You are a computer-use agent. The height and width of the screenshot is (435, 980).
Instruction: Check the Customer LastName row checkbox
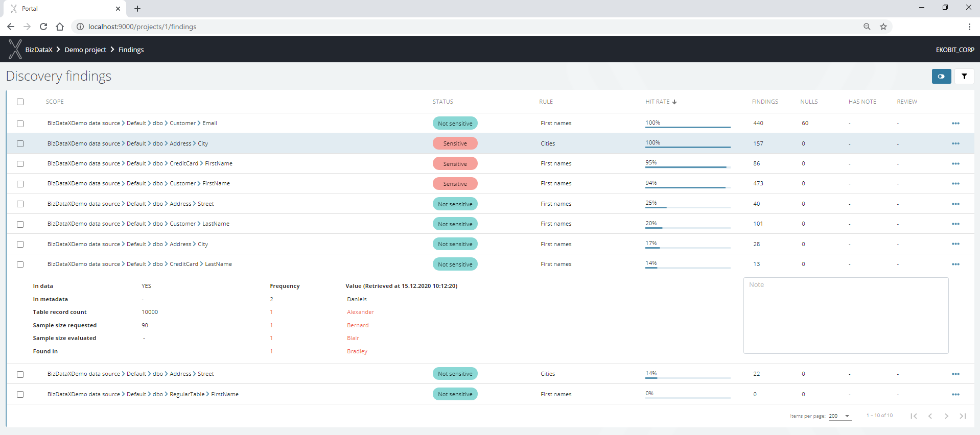tap(20, 224)
